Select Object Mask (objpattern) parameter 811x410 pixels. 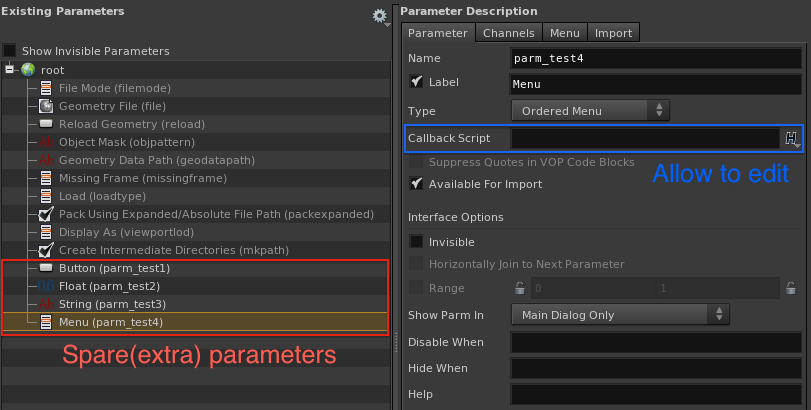pos(127,142)
